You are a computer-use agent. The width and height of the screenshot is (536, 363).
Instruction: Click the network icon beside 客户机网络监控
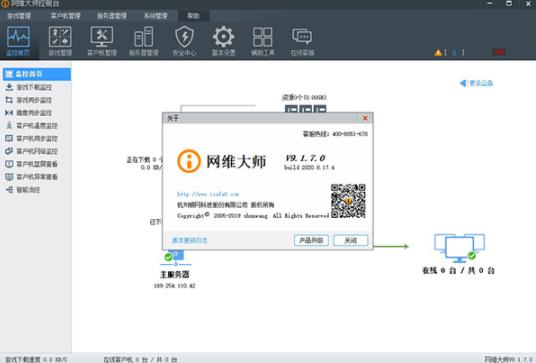9,151
